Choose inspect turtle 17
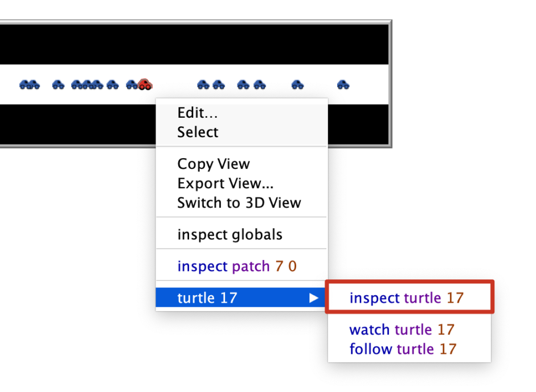Image resolution: width=536 pixels, height=392 pixels. click(x=406, y=298)
